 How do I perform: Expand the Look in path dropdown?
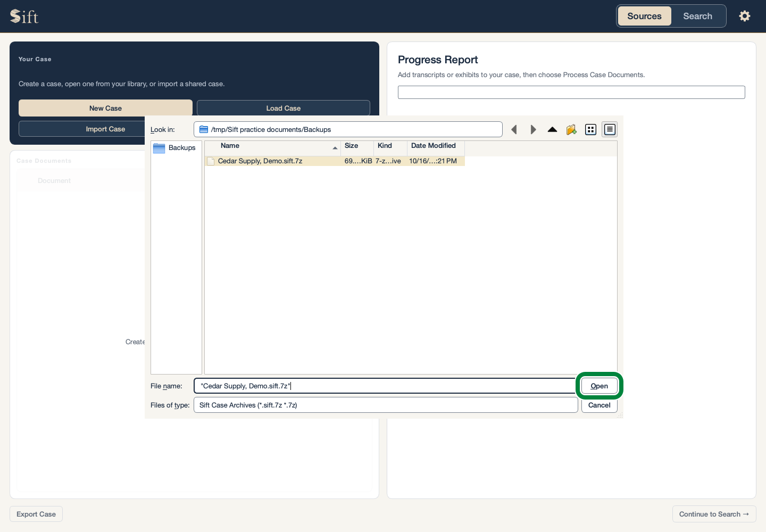(348, 129)
